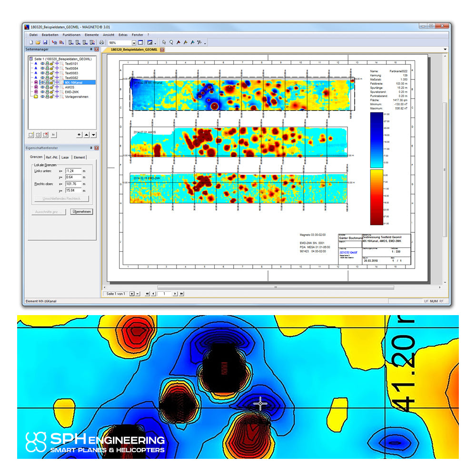This screenshot has height=476, width=476.
Task: Toggle visibility eye of AMOS element
Action: pyautogui.click(x=42, y=87)
